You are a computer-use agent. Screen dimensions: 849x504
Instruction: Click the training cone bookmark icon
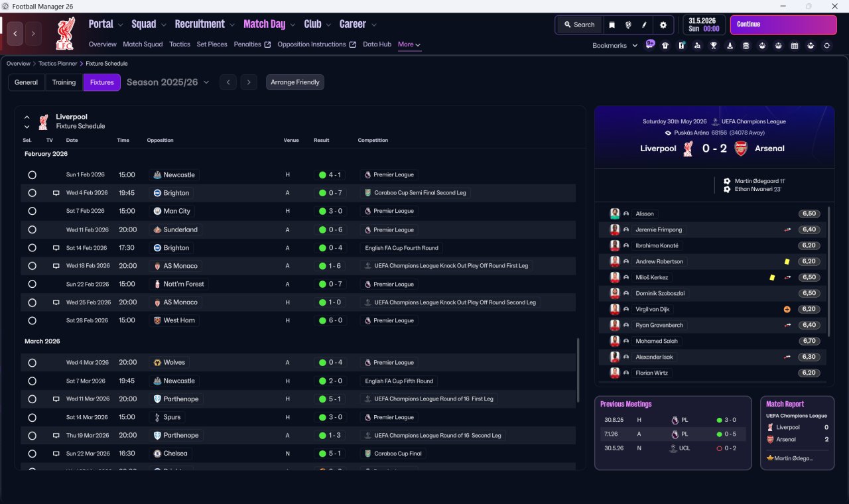point(730,46)
